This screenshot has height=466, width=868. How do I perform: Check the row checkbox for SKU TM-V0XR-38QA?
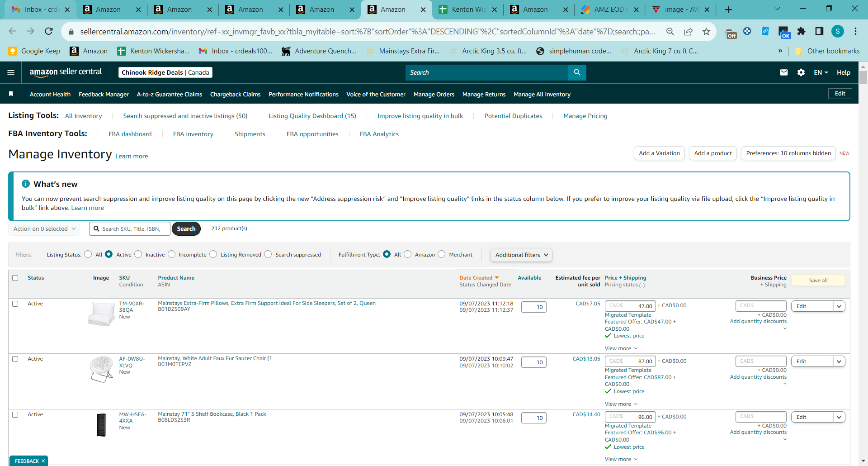[x=15, y=304]
